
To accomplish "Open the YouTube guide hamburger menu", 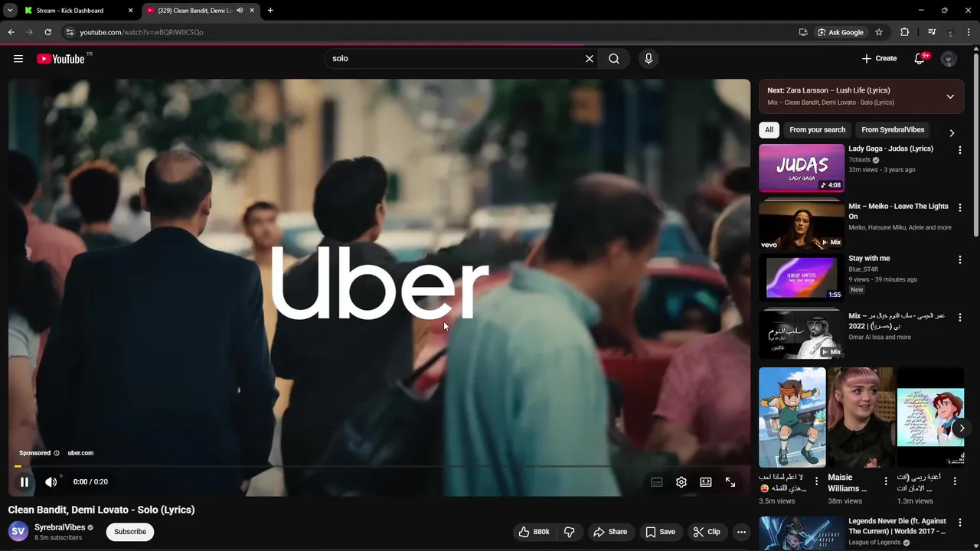I will (18, 59).
